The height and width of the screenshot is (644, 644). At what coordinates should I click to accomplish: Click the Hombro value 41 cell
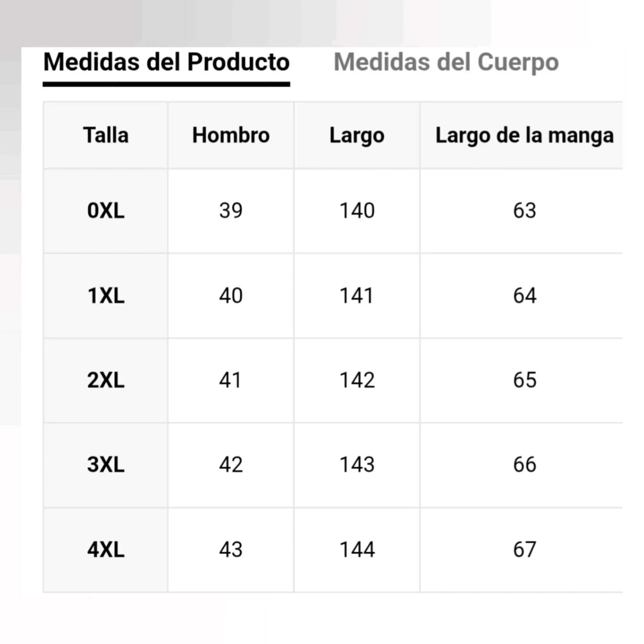coord(231,380)
